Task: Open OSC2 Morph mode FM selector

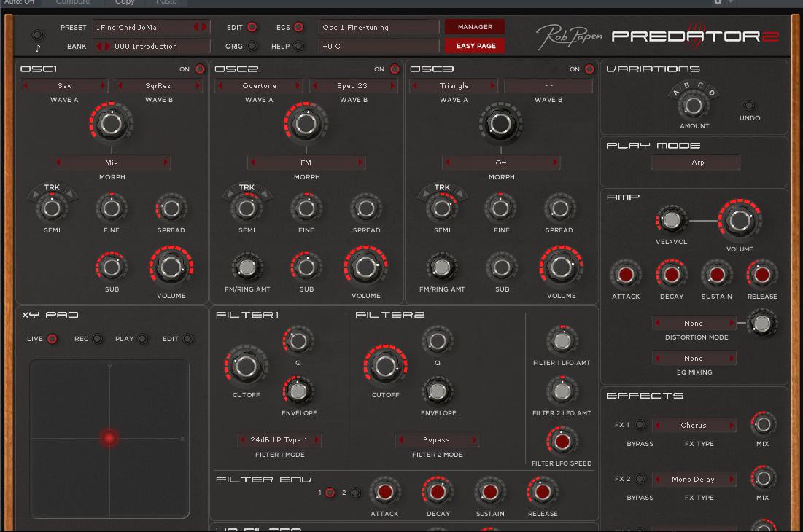Action: coord(306,163)
